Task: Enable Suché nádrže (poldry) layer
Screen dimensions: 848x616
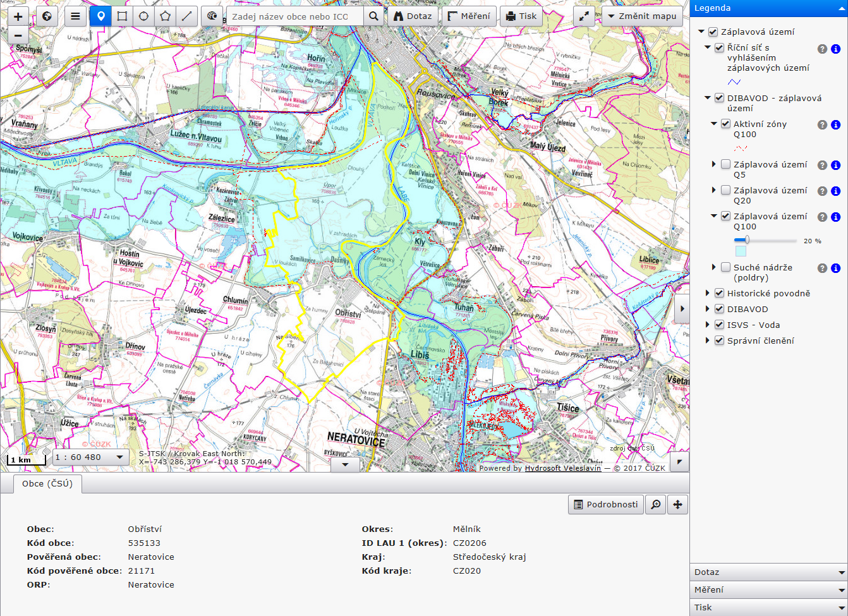Action: (x=725, y=267)
